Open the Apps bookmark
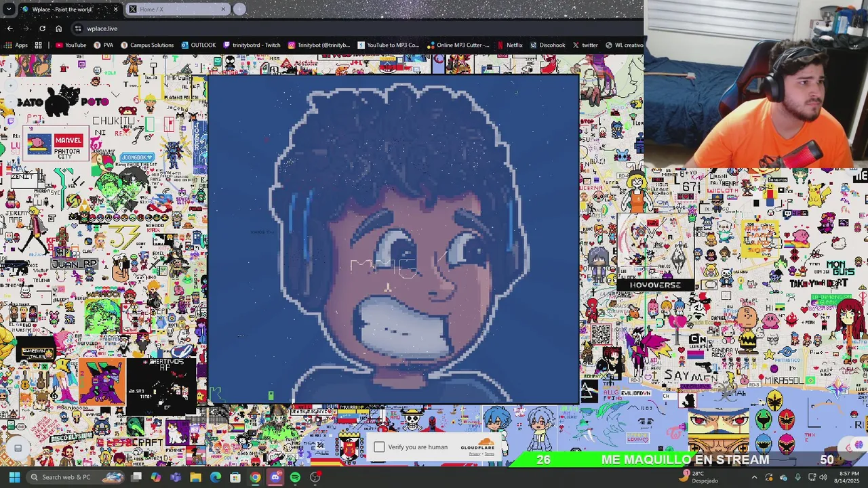The image size is (868, 488). 16,45
